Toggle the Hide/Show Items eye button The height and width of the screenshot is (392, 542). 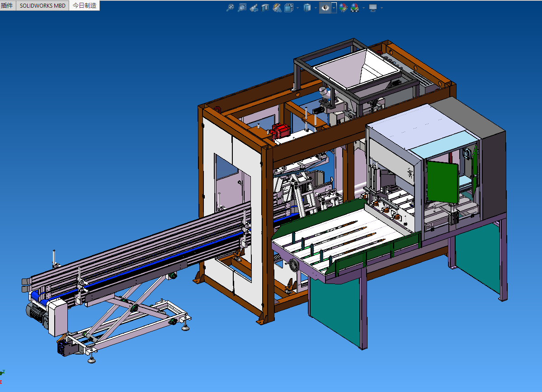[x=325, y=8]
